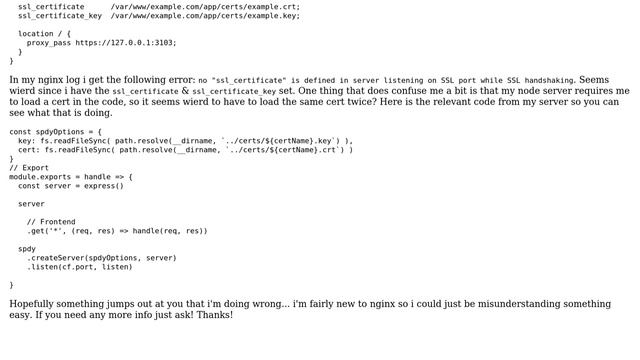Click the inline ssl_certificate code word
The width and height of the screenshot is (640, 360).
[145, 91]
